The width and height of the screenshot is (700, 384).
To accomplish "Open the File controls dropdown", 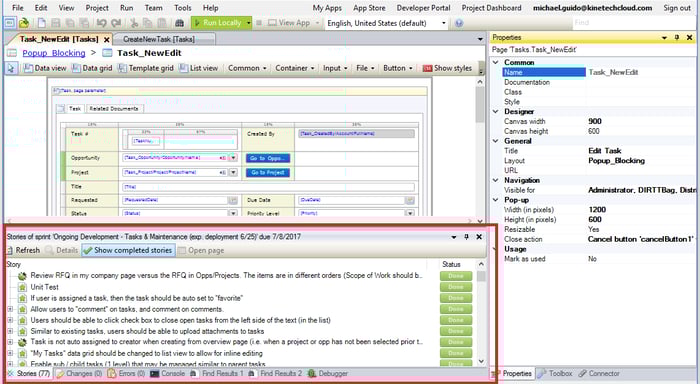I will [x=365, y=68].
